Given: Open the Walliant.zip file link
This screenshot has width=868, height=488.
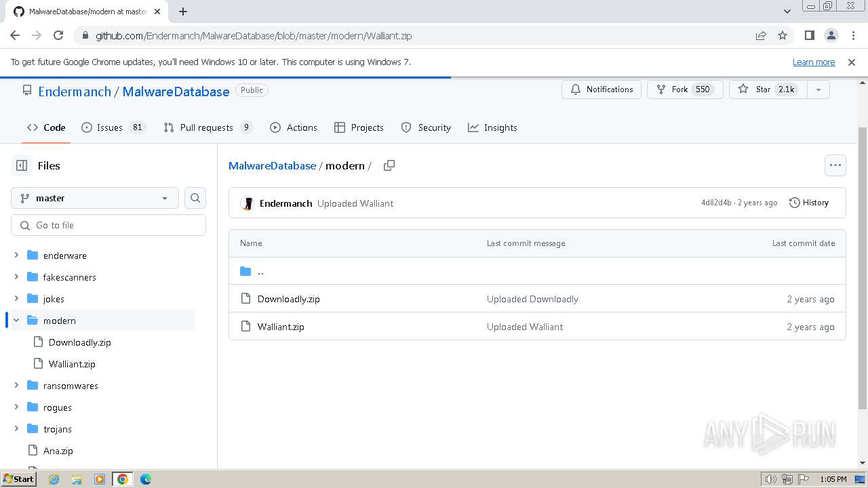Looking at the screenshot, I should [281, 327].
